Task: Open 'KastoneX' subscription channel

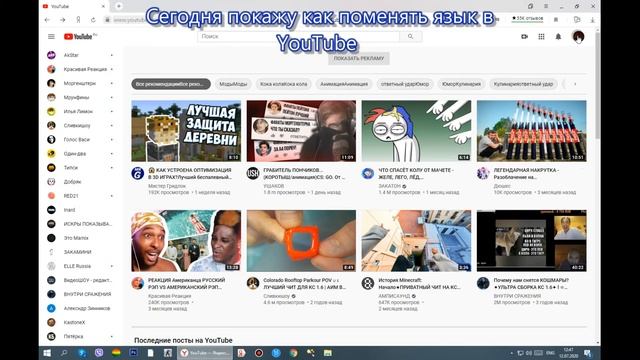Action: pos(80,322)
